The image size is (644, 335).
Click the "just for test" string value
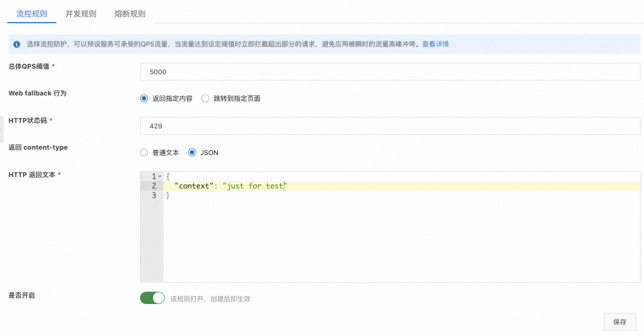point(255,186)
